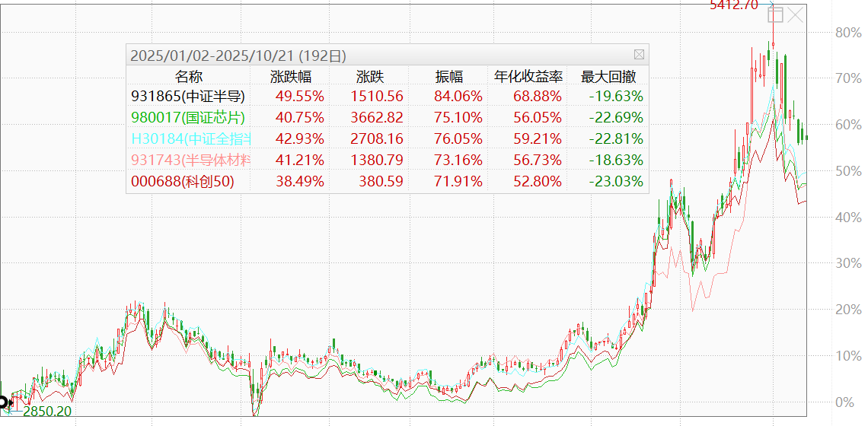Click the 涨跌 column header
Viewport: 868px width, 426px height.
(x=370, y=77)
